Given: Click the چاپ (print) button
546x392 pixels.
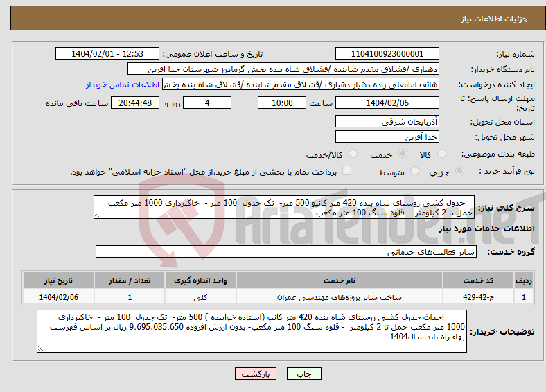Looking at the screenshot, I should (x=304, y=373).
